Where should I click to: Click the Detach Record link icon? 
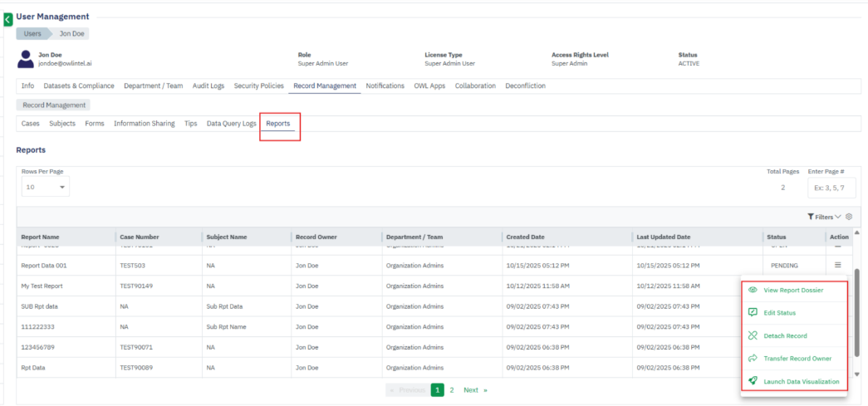tap(753, 335)
